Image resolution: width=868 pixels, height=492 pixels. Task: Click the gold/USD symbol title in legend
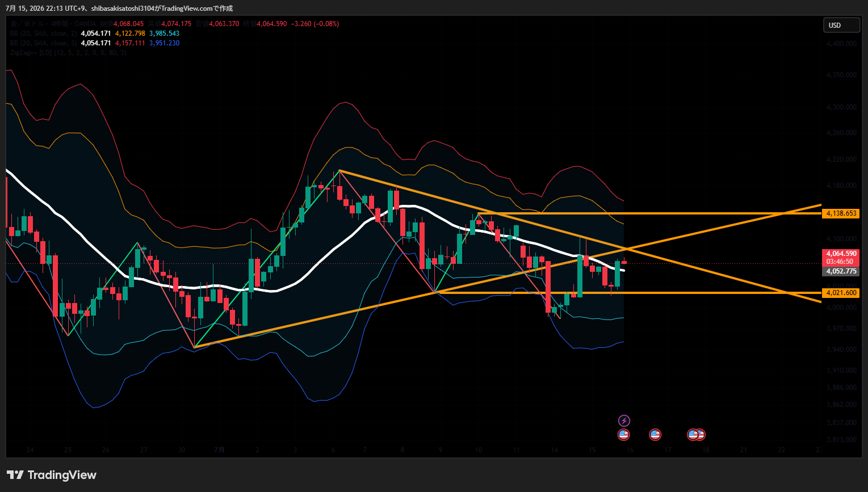pos(54,24)
